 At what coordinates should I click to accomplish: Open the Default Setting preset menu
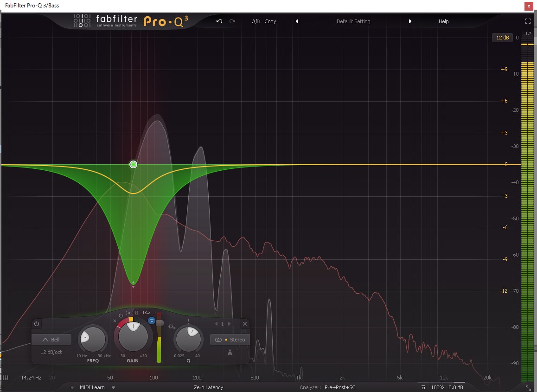click(353, 21)
